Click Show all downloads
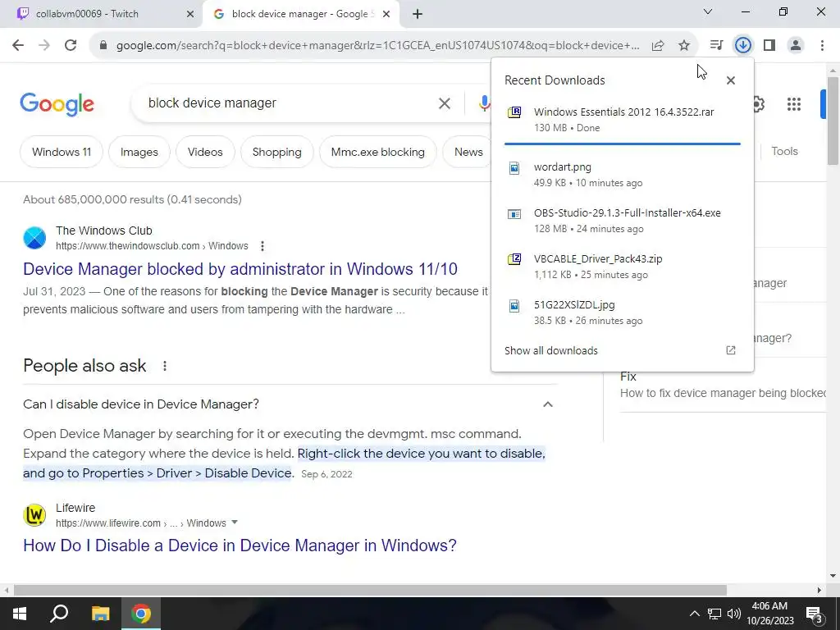Image resolution: width=840 pixels, height=630 pixels. click(551, 351)
